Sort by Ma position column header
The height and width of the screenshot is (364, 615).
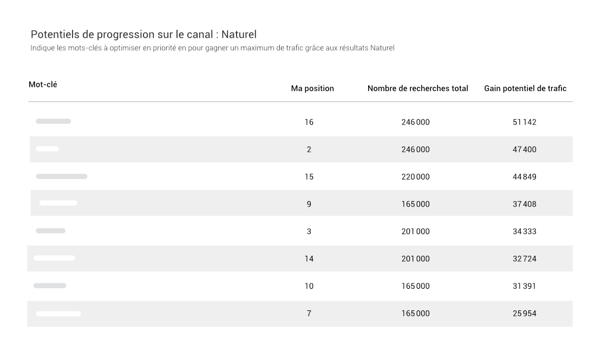[x=312, y=89]
